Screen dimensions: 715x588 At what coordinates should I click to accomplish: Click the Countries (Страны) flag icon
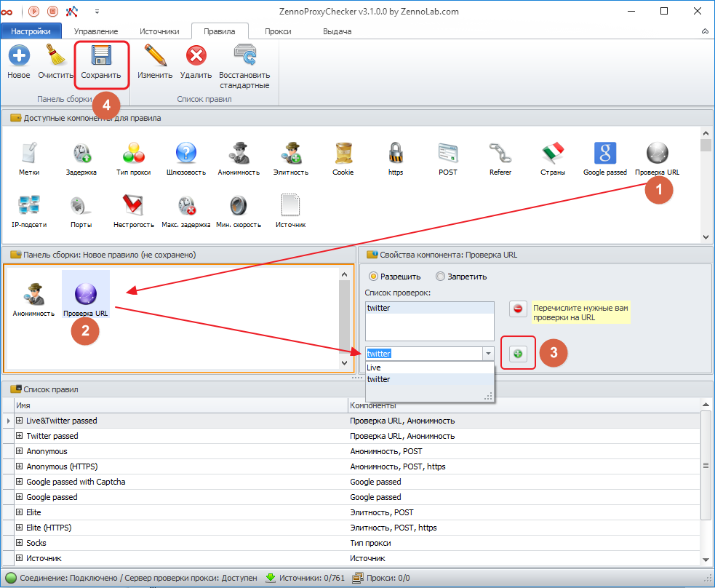click(x=553, y=154)
